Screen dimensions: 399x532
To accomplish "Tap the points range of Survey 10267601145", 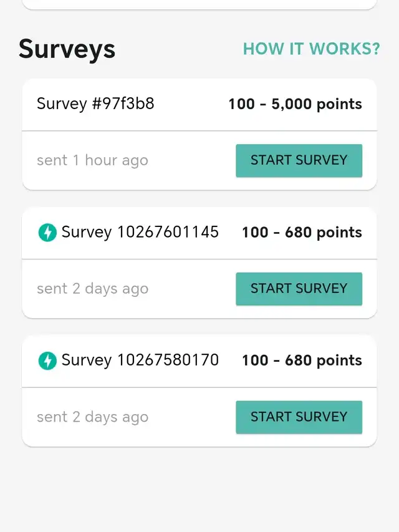I will click(302, 233).
